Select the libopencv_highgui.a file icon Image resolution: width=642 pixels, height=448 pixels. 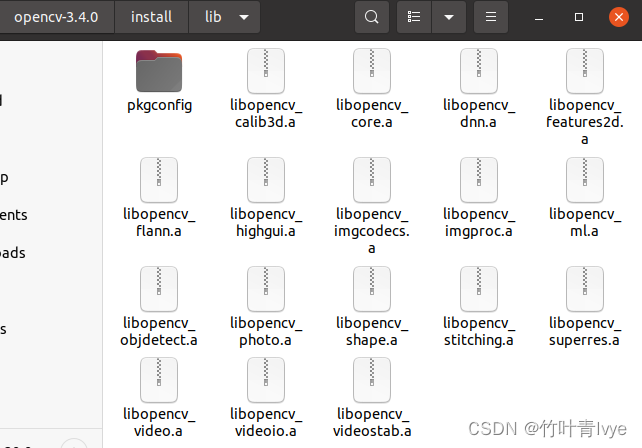point(266,180)
